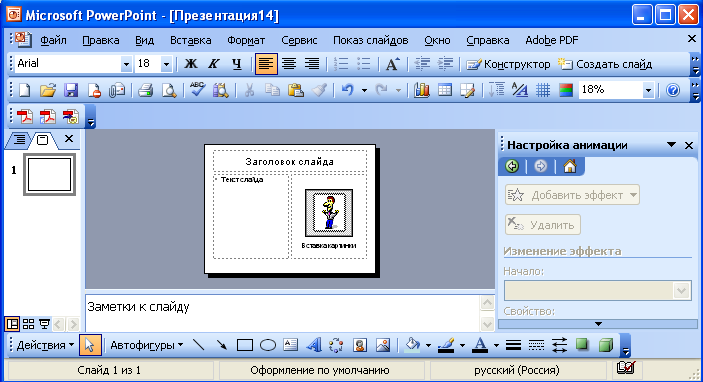Select the Oval drawing tool
703x382 pixels.
268,345
